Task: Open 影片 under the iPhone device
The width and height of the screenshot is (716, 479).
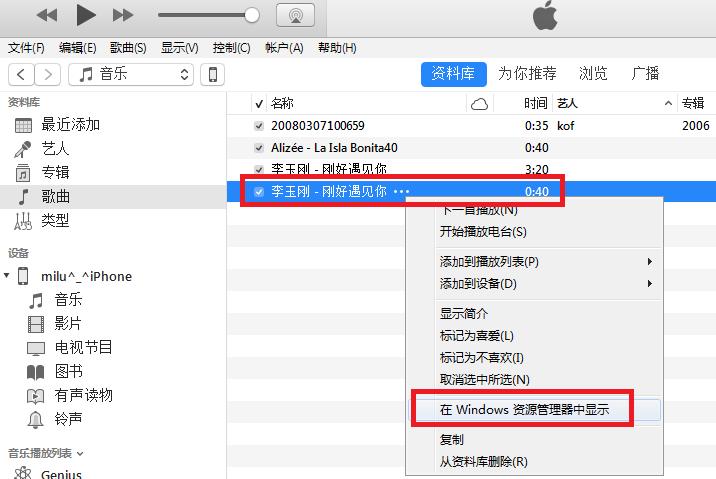Action: pos(68,324)
